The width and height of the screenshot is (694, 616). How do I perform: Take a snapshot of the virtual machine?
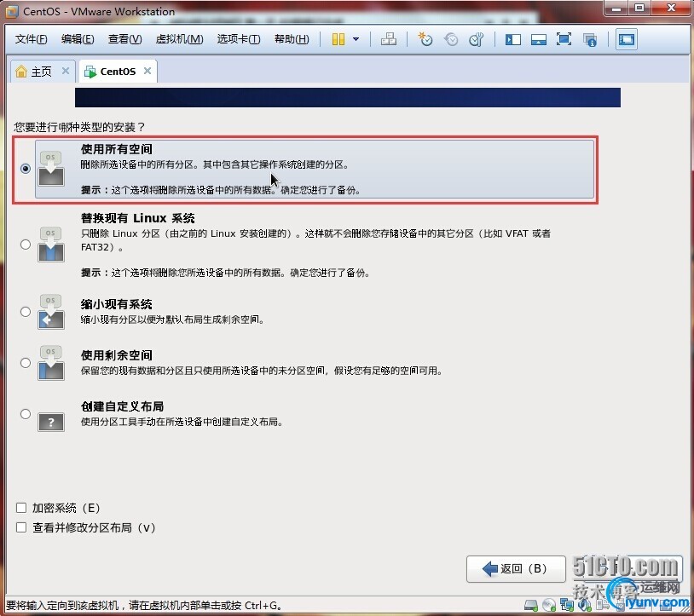click(425, 39)
